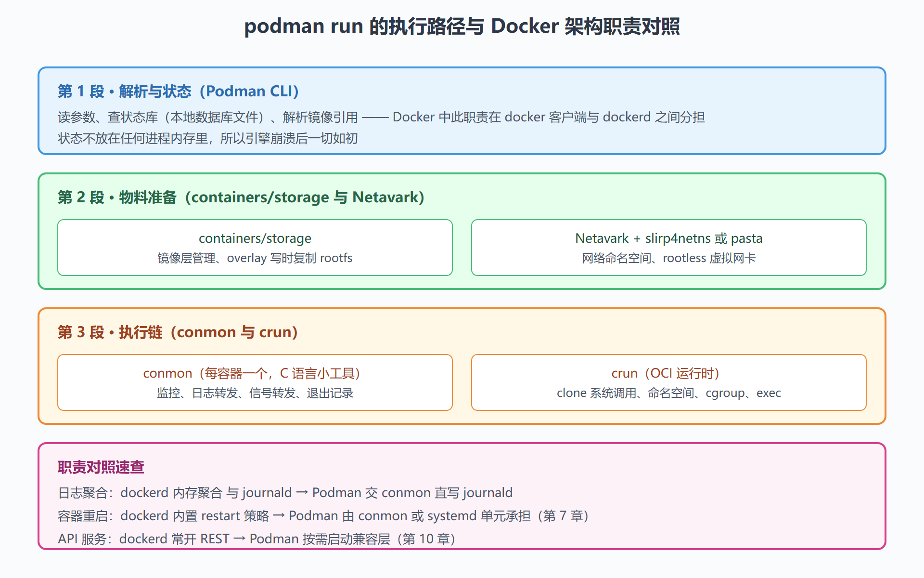Click the Netavark + slirp4netns or pasta box

tap(669, 248)
